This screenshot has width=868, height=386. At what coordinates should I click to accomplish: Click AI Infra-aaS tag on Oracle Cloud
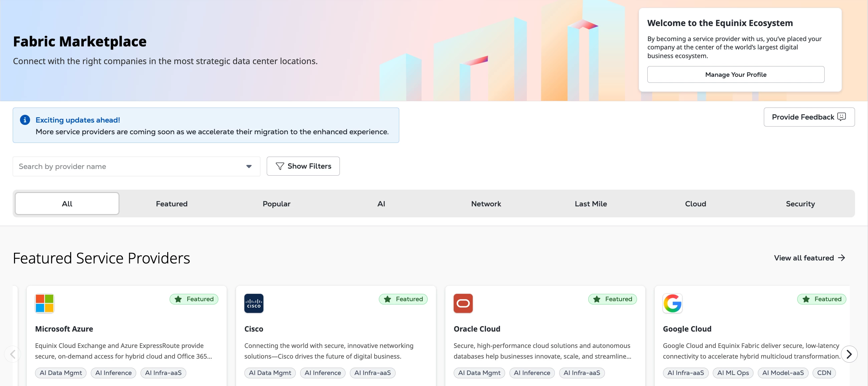point(582,373)
